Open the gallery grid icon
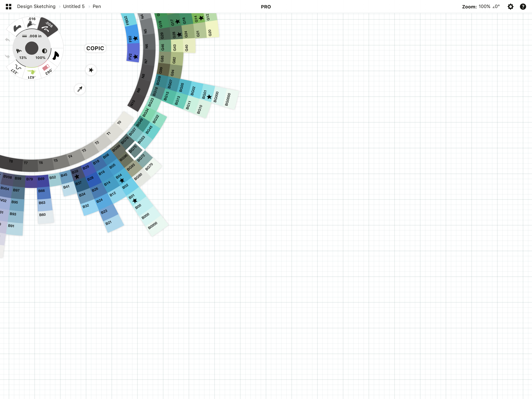This screenshot has height=399, width=532. click(8, 6)
